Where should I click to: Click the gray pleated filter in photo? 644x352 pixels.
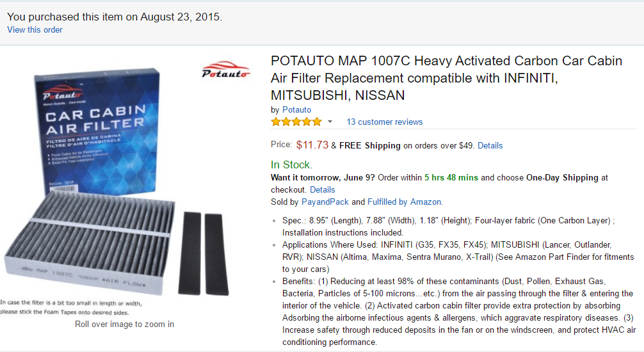[x=90, y=243]
